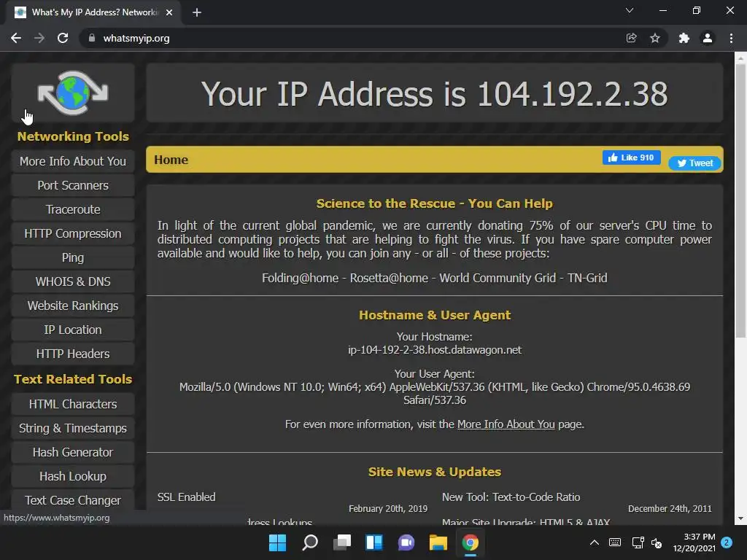Open the Hash Lookup tool
747x560 pixels.
(73, 476)
